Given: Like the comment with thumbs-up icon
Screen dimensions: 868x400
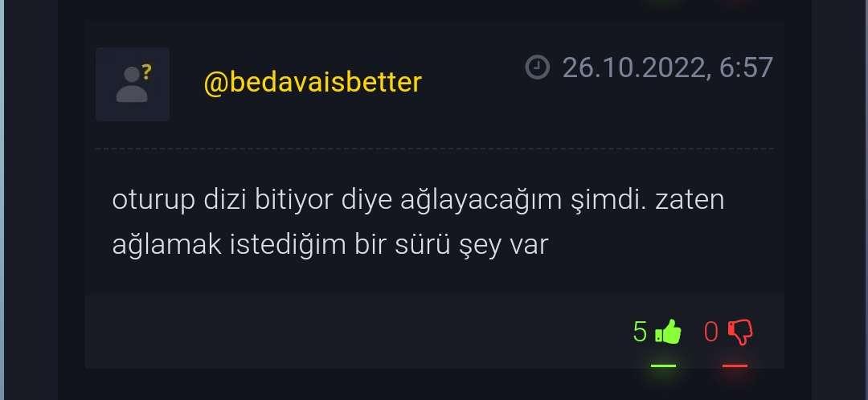Looking at the screenshot, I should tap(668, 332).
